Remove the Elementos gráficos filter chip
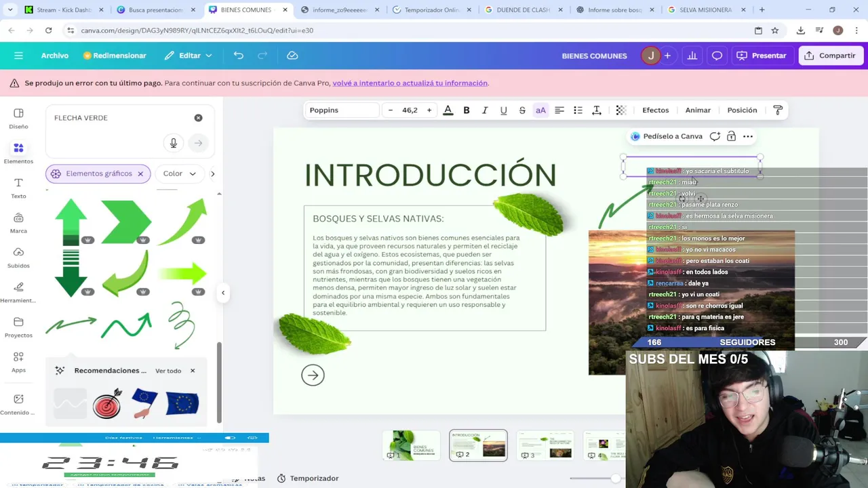 tap(140, 174)
